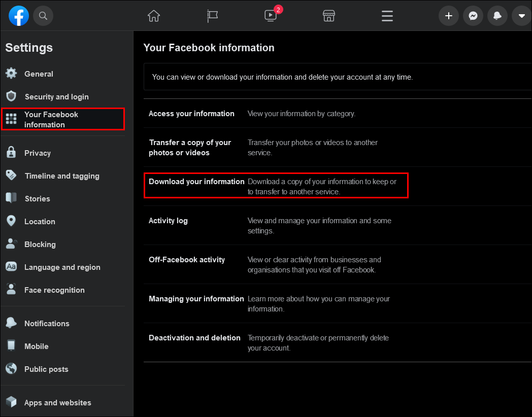
Task: Click the Location pin icon
Action: coord(11,221)
